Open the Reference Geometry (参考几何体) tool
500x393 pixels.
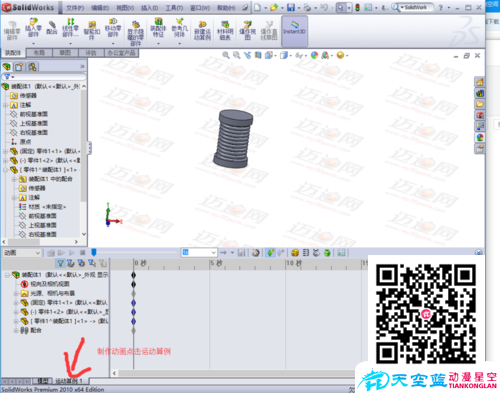(179, 28)
